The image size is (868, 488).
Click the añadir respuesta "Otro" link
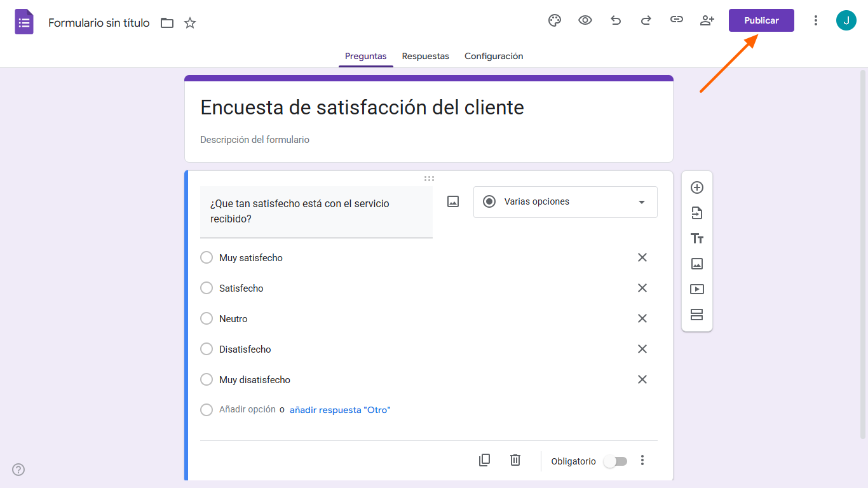[340, 410]
